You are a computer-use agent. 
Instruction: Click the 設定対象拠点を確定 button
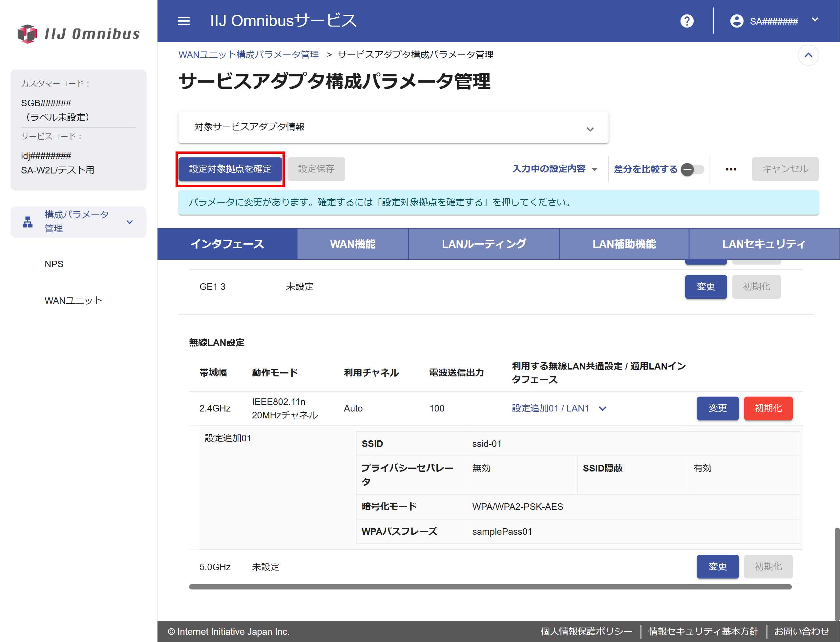(230, 169)
